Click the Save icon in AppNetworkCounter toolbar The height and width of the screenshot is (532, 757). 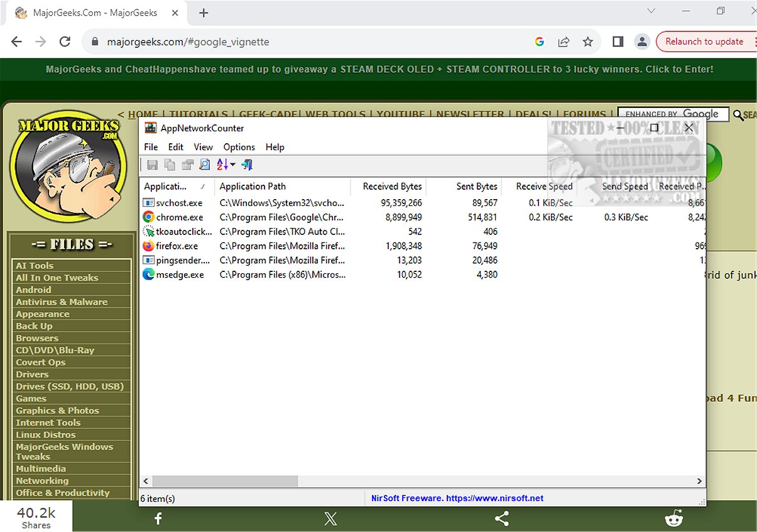pos(152,165)
